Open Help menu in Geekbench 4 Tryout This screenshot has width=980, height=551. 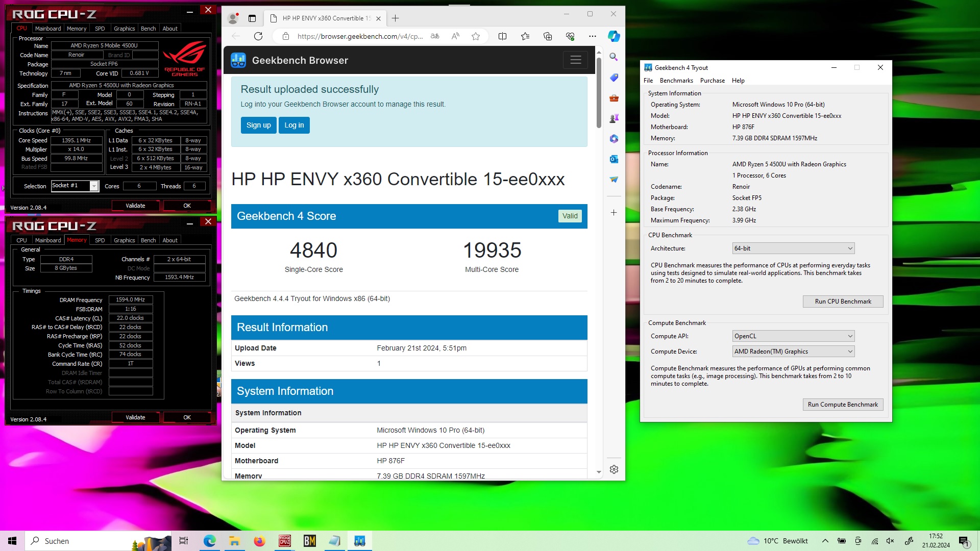pos(738,81)
